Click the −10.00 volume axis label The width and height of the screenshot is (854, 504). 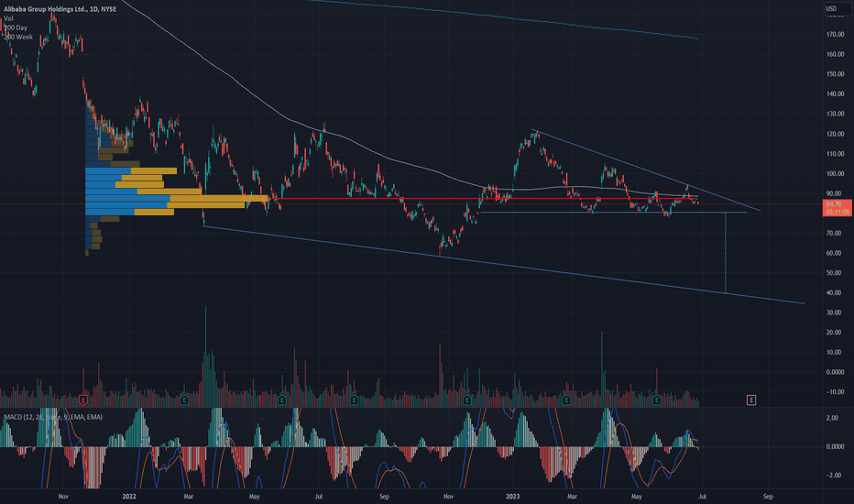(835, 392)
